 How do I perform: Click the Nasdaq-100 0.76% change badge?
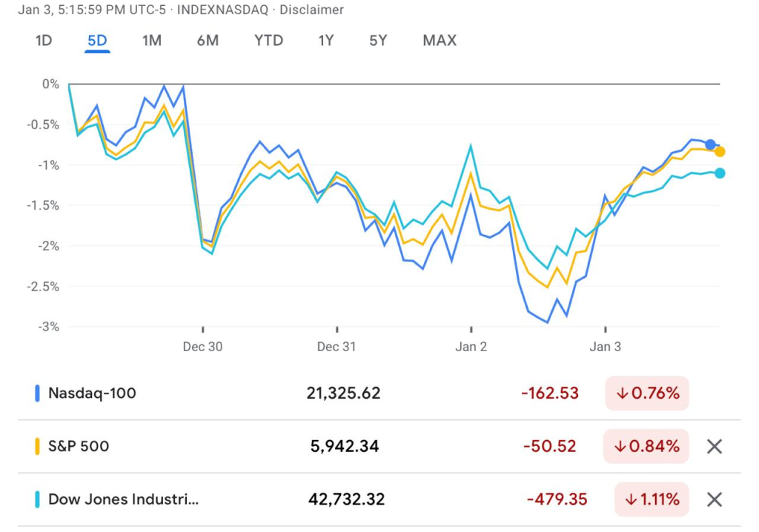point(647,393)
